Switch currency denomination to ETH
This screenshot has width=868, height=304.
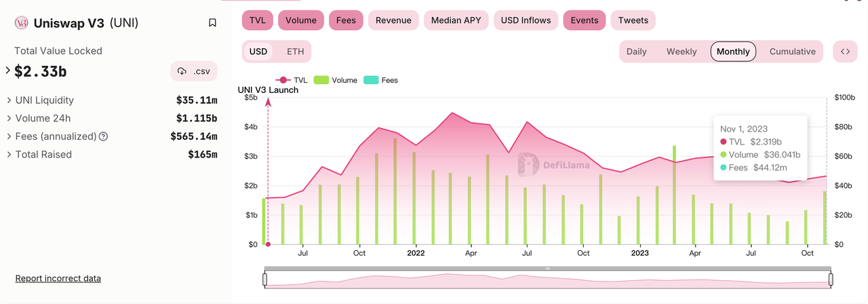pos(295,52)
